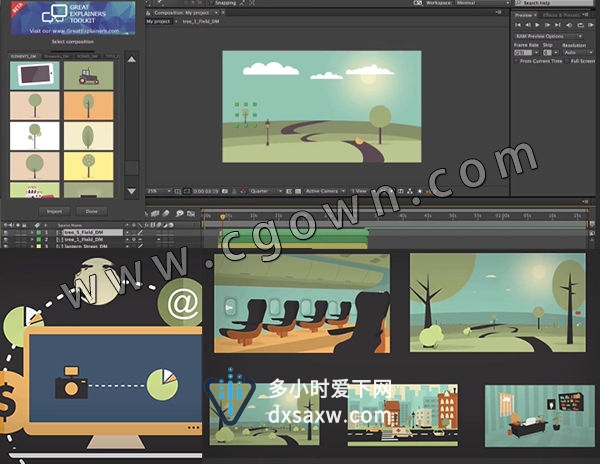Click the thumbnail list scrollbar handle

click(x=132, y=168)
